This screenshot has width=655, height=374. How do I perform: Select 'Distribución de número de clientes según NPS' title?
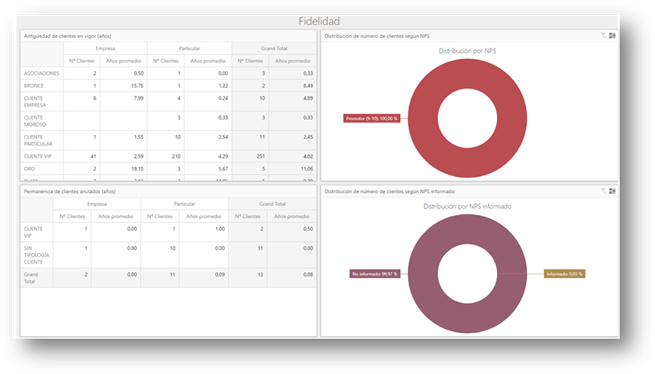(377, 36)
